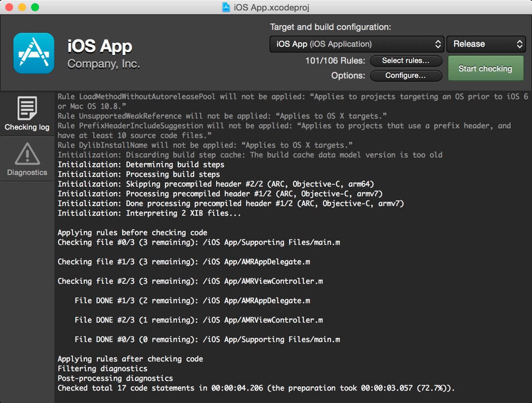Click log line 'Filtering diagnostics'
The height and width of the screenshot is (403, 532).
[x=102, y=369]
